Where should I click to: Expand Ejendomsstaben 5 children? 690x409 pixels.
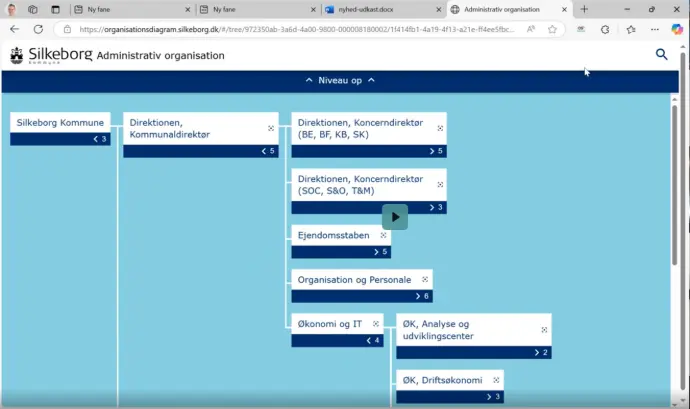[x=341, y=252]
